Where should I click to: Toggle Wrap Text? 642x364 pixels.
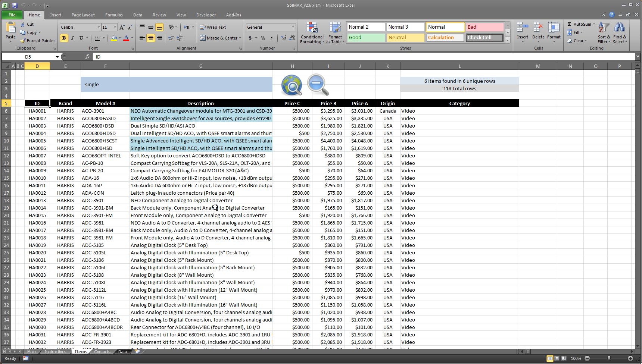click(x=213, y=27)
